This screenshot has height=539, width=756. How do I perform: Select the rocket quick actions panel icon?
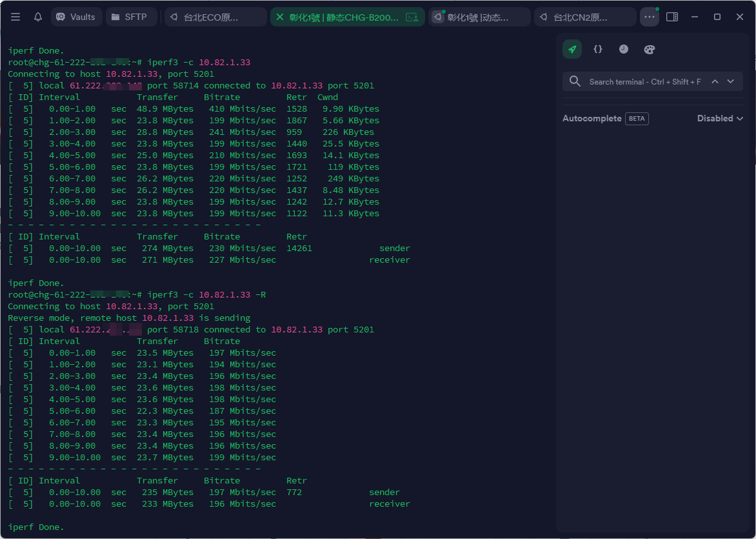572,49
